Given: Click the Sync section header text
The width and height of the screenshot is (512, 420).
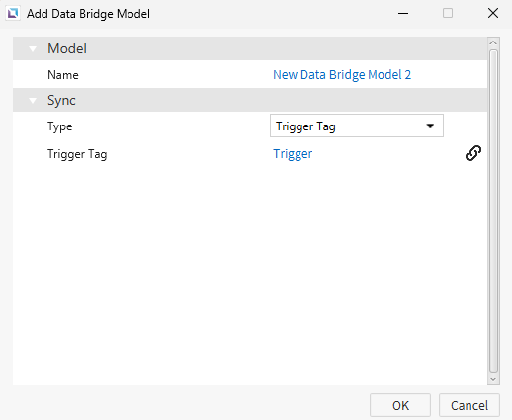Looking at the screenshot, I should pyautogui.click(x=61, y=101).
